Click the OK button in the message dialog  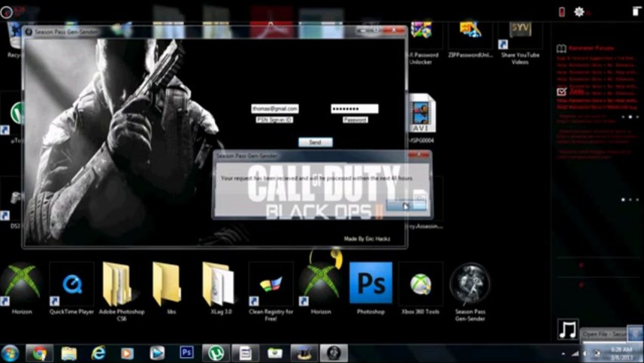[406, 205]
